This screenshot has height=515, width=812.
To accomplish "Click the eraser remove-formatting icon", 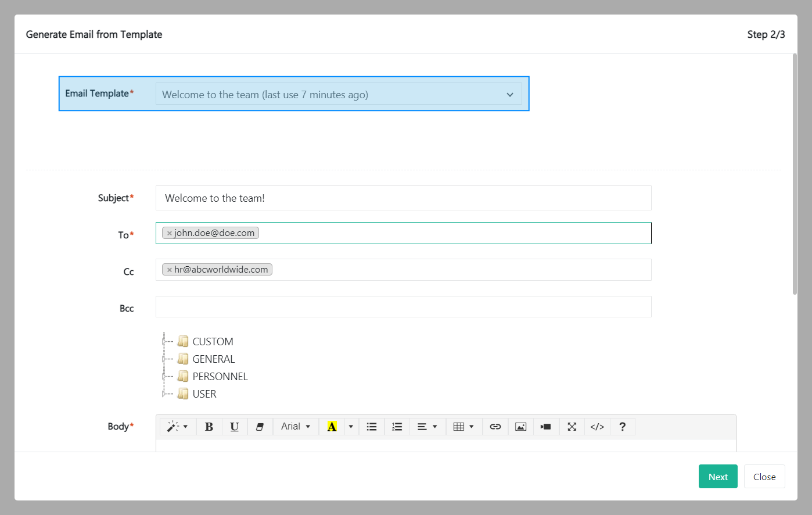I will (260, 427).
